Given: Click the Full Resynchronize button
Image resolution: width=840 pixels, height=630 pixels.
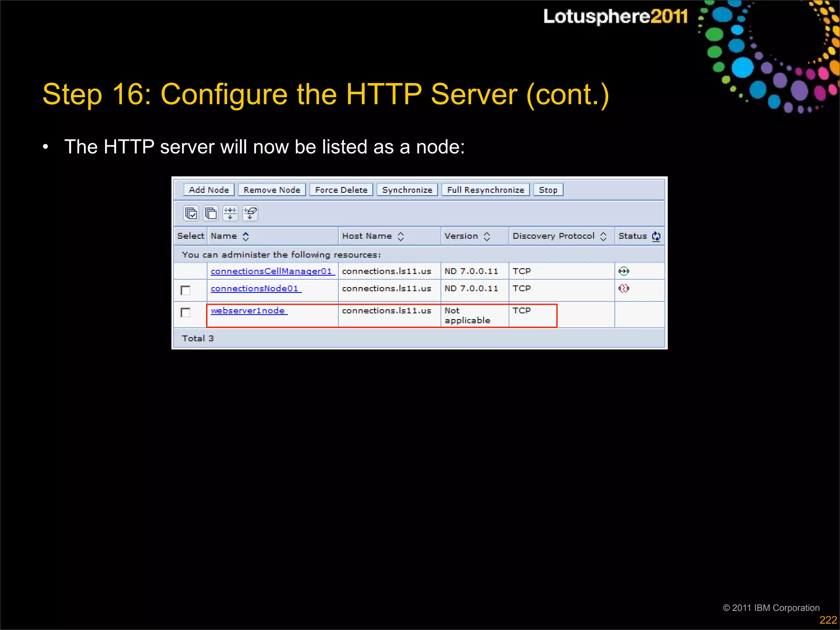Looking at the screenshot, I should pyautogui.click(x=486, y=190).
